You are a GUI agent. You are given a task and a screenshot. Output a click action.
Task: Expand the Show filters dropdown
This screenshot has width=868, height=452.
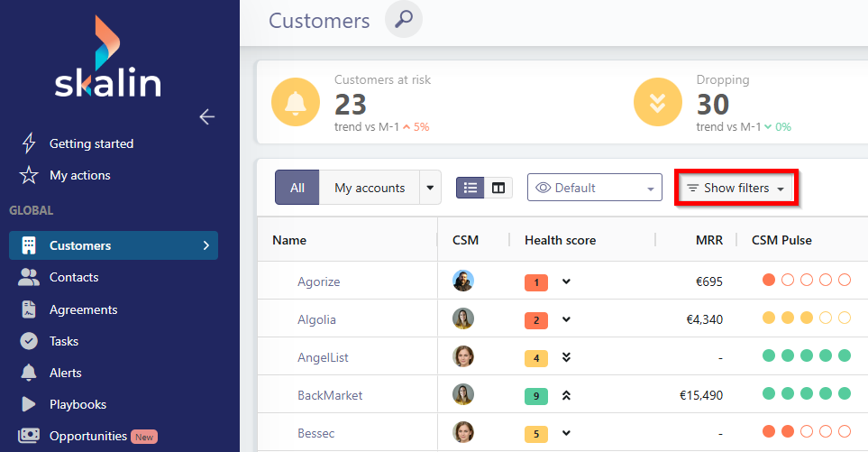tap(736, 188)
